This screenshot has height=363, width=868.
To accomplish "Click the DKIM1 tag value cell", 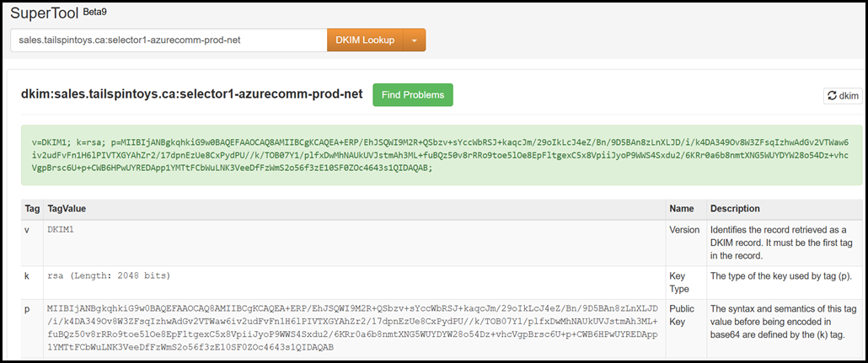I will point(63,229).
